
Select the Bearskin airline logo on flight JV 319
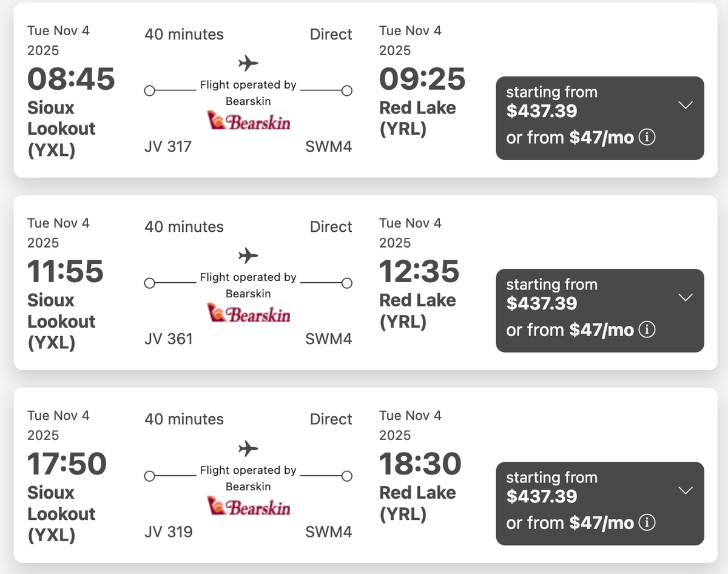(x=249, y=507)
